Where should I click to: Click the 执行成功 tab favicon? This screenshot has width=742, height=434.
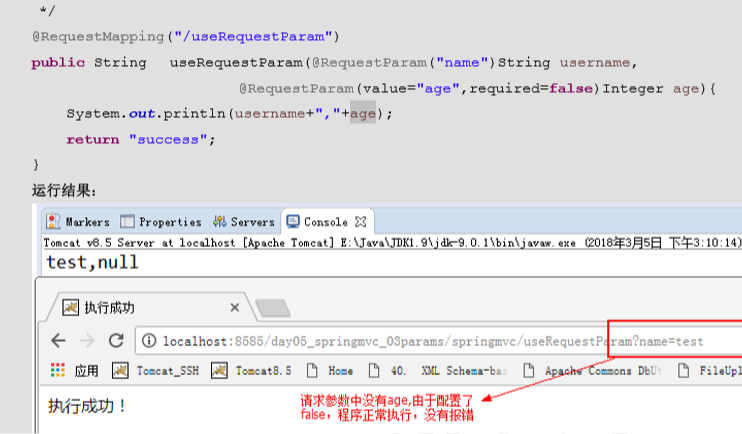coord(71,308)
